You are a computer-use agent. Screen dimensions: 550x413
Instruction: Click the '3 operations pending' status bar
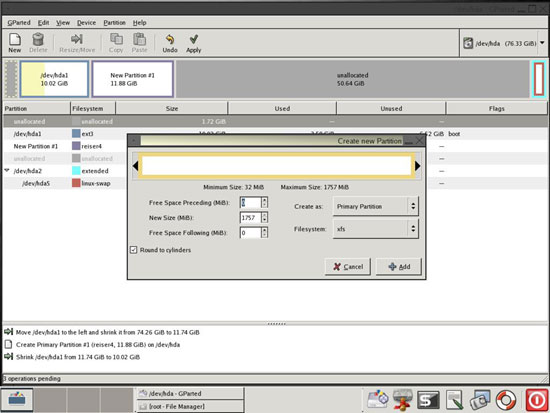click(275, 379)
